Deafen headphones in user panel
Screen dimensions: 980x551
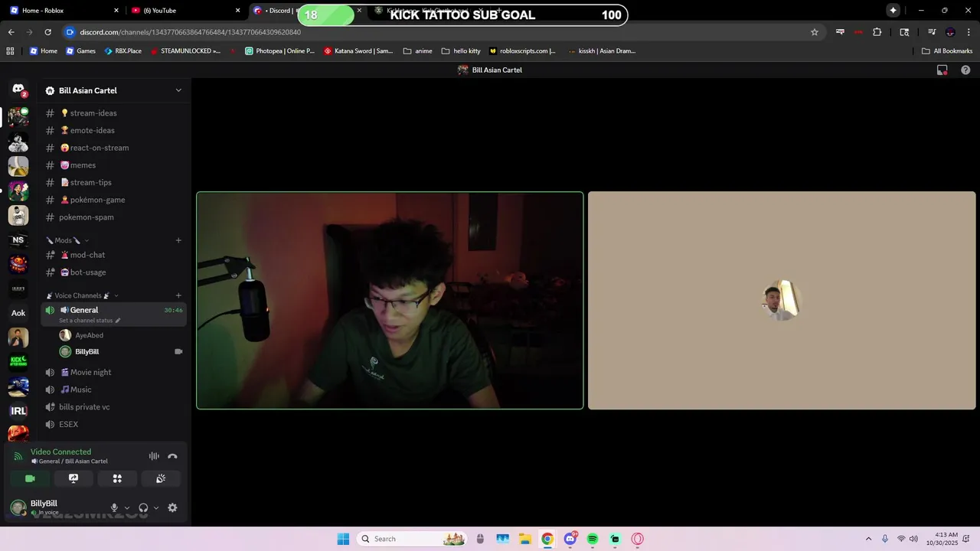coord(143,507)
